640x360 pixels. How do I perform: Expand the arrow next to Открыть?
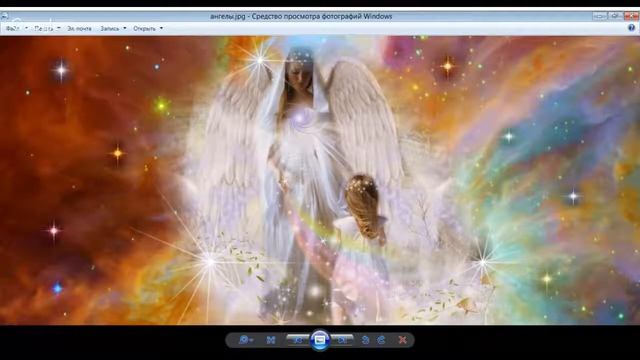coord(161,29)
